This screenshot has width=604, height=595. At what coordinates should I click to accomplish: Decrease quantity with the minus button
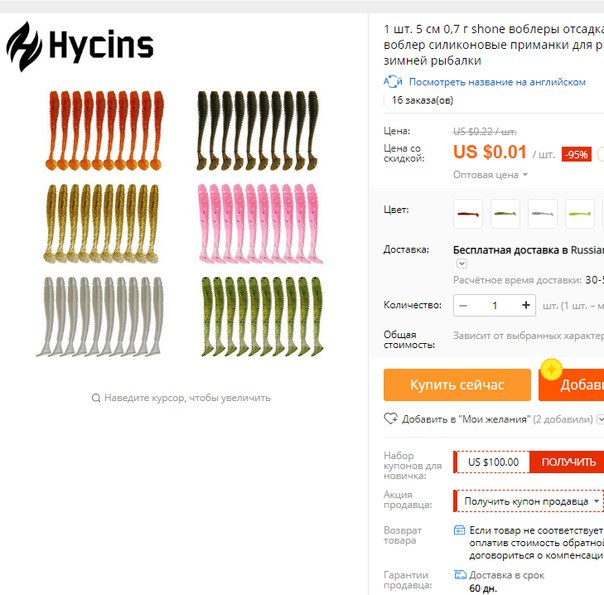[x=463, y=306]
